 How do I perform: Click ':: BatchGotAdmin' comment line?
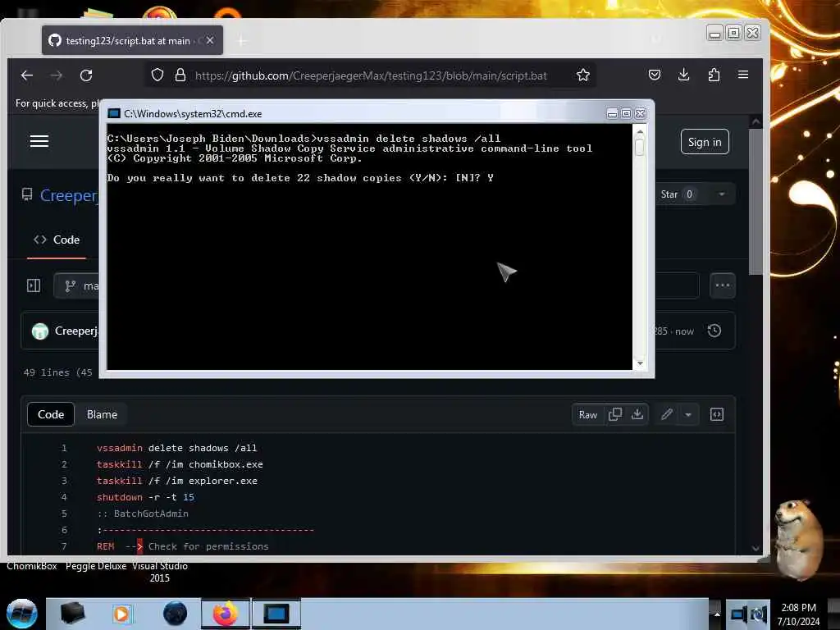point(143,514)
